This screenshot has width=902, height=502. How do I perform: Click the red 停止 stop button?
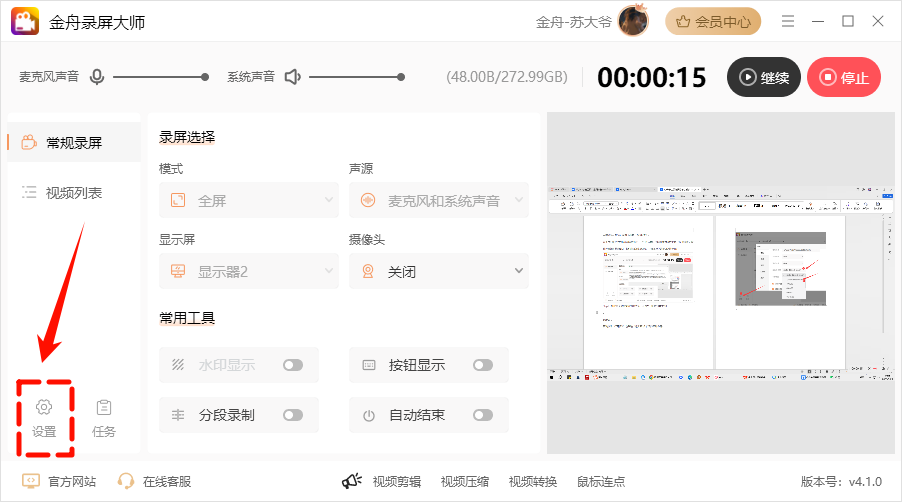click(844, 77)
